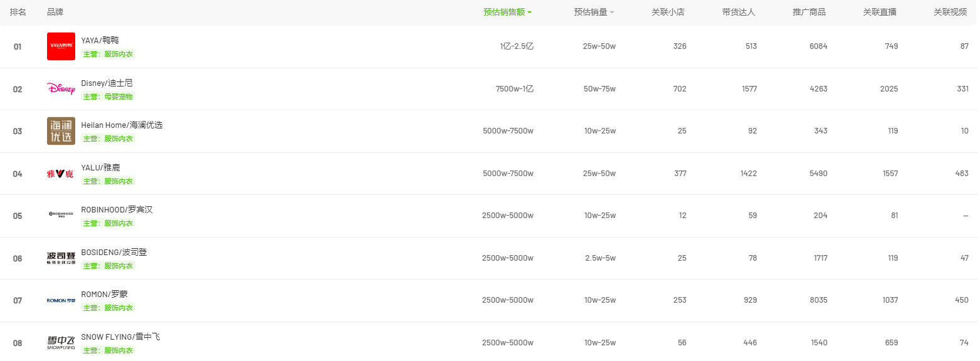This screenshot has height=361, width=980.
Task: Sort by 预估销量 column header
Action: 594,12
